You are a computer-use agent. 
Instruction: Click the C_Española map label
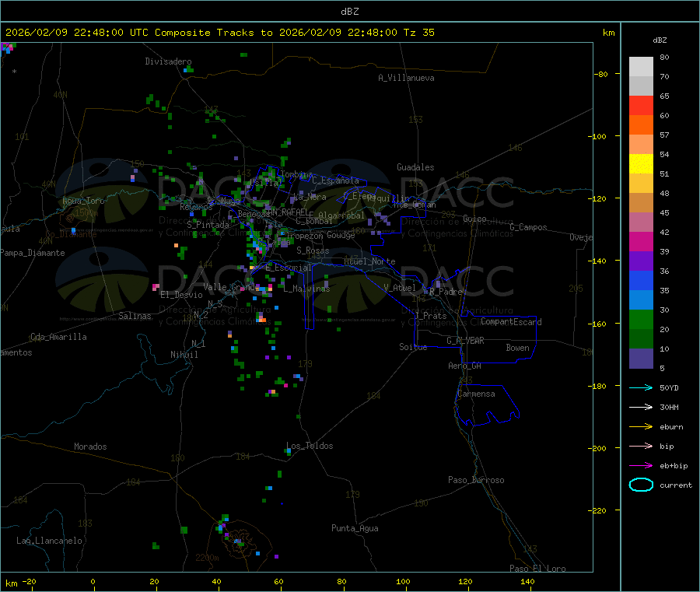[336, 180]
